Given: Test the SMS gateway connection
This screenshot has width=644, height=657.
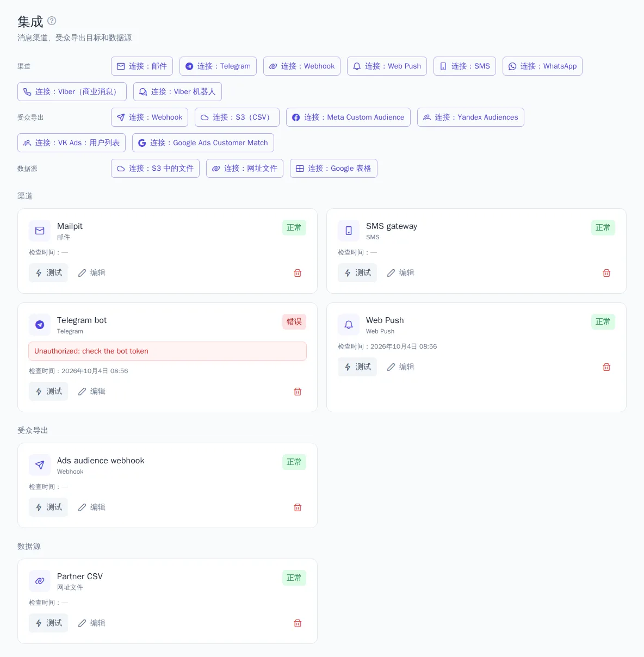Looking at the screenshot, I should (357, 273).
